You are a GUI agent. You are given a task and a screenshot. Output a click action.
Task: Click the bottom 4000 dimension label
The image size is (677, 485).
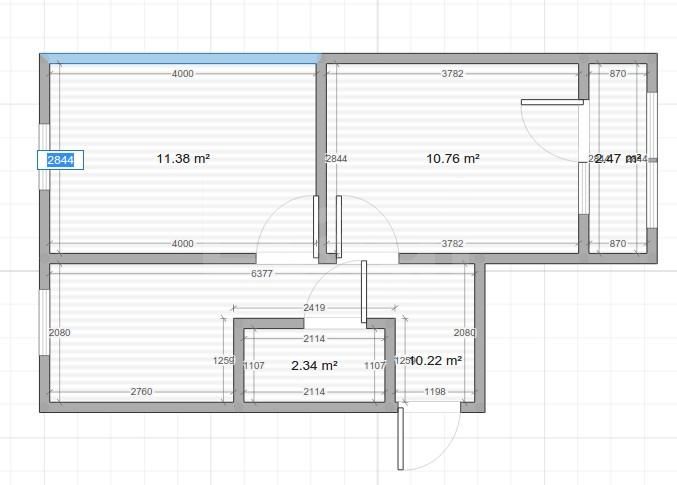coord(183,243)
